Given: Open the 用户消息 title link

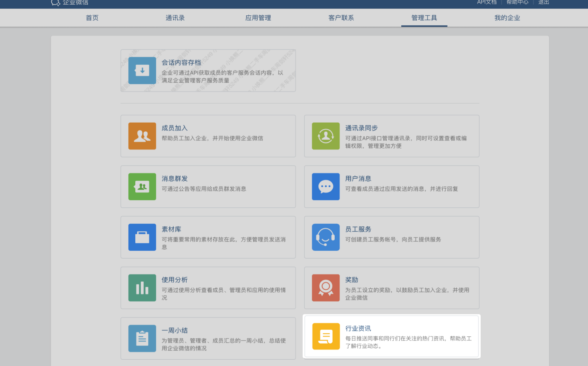Looking at the screenshot, I should click(358, 178).
